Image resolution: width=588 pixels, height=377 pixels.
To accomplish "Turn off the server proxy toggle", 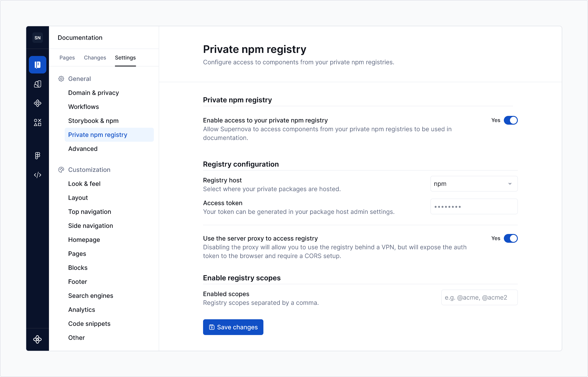I will (510, 238).
